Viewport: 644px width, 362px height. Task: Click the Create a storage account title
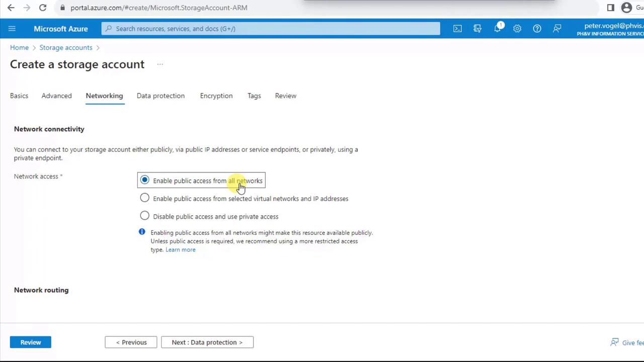[x=77, y=64]
